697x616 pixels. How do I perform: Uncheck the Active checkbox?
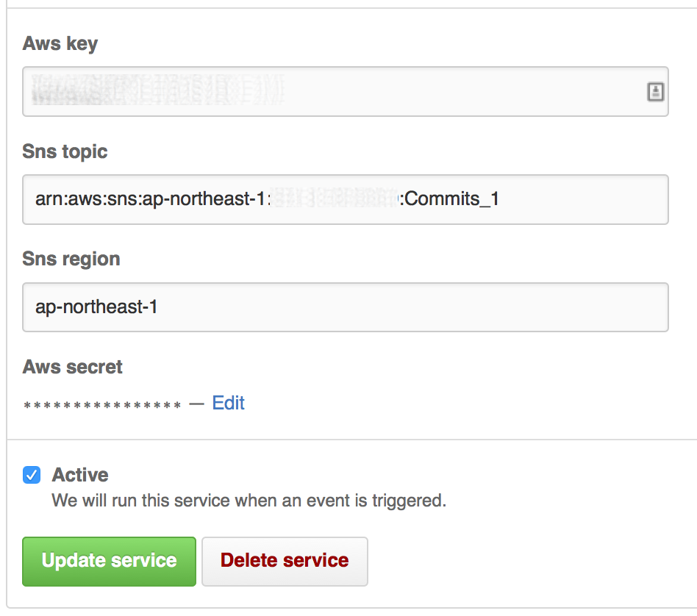(32, 475)
